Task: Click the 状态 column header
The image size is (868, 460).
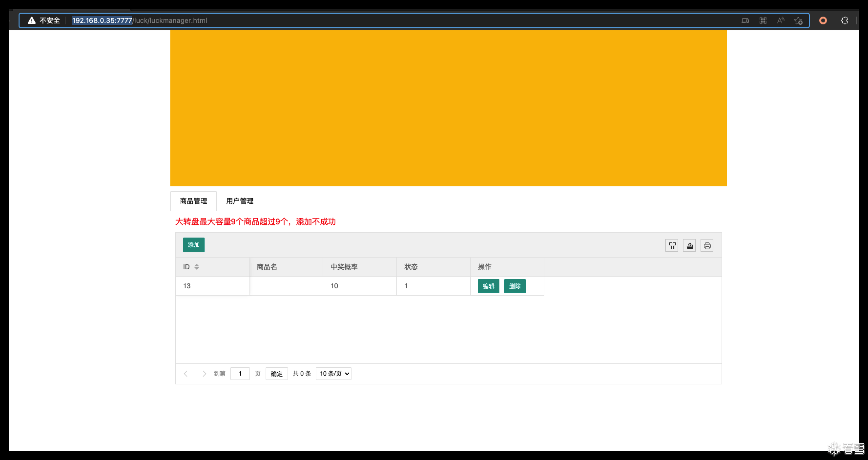Action: click(x=433, y=267)
